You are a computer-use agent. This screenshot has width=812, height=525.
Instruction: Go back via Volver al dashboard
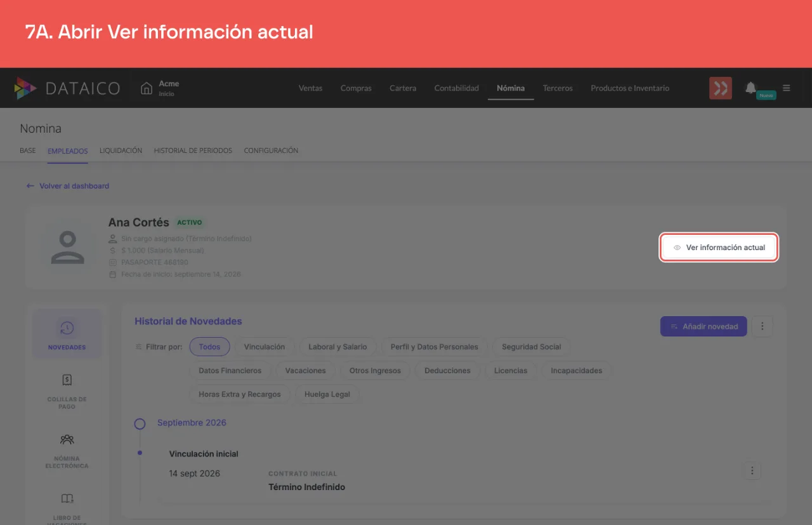pyautogui.click(x=68, y=186)
